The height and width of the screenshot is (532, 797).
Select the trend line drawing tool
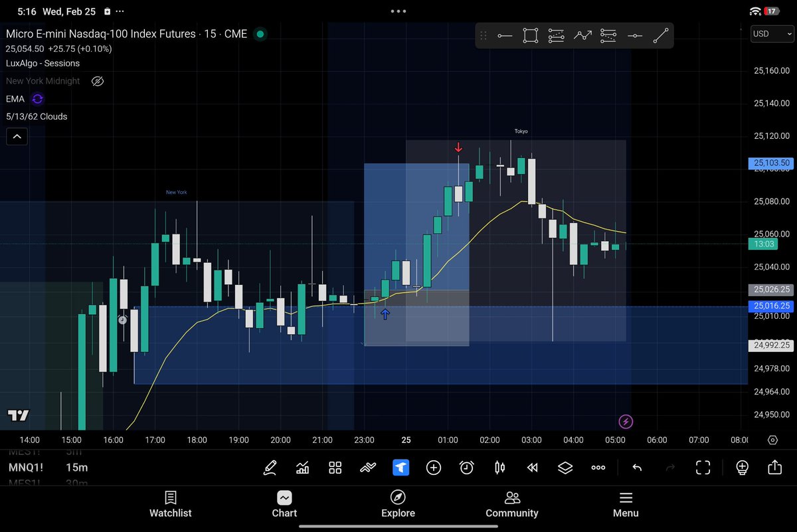pos(660,36)
